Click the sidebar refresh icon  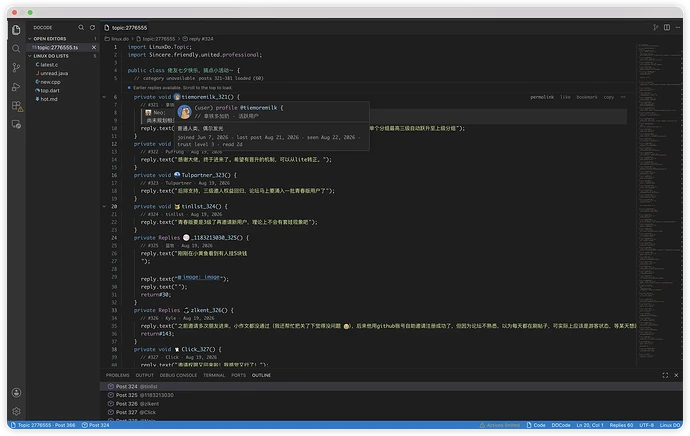[92, 27]
